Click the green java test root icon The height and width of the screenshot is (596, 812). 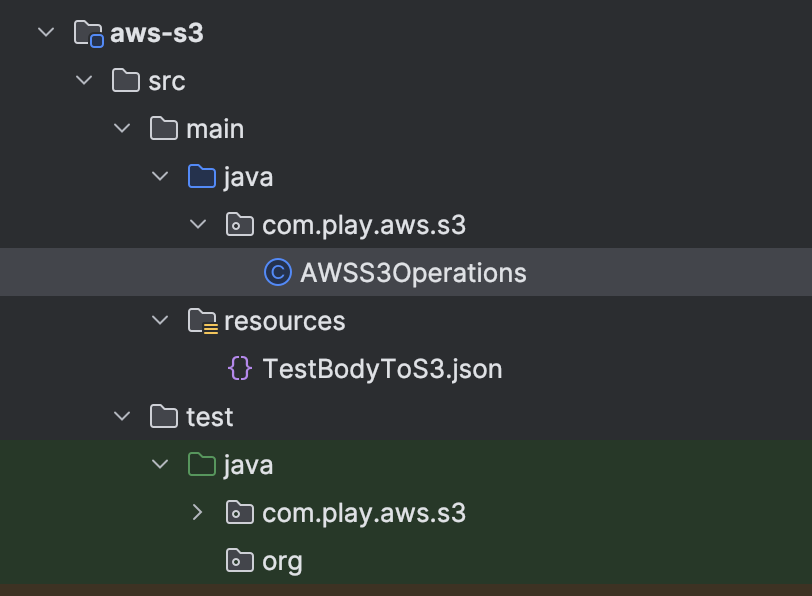(x=202, y=464)
